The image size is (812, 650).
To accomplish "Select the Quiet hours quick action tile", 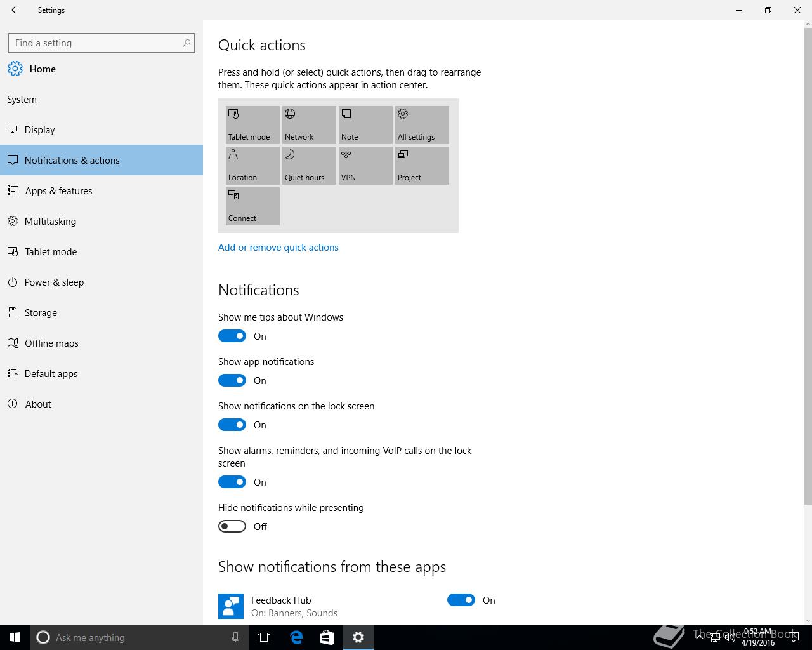I will [309, 166].
